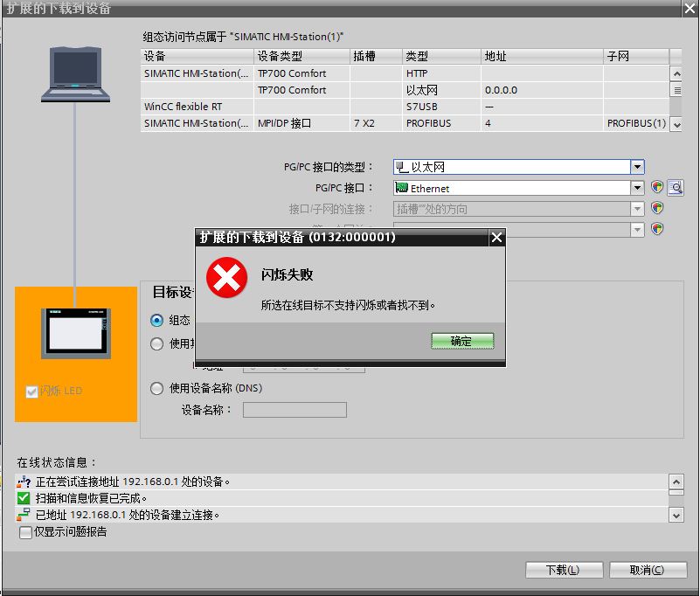Screen dimensions: 700x596
Task: Click shield icon beside the fourth dropdown row
Action: click(657, 229)
